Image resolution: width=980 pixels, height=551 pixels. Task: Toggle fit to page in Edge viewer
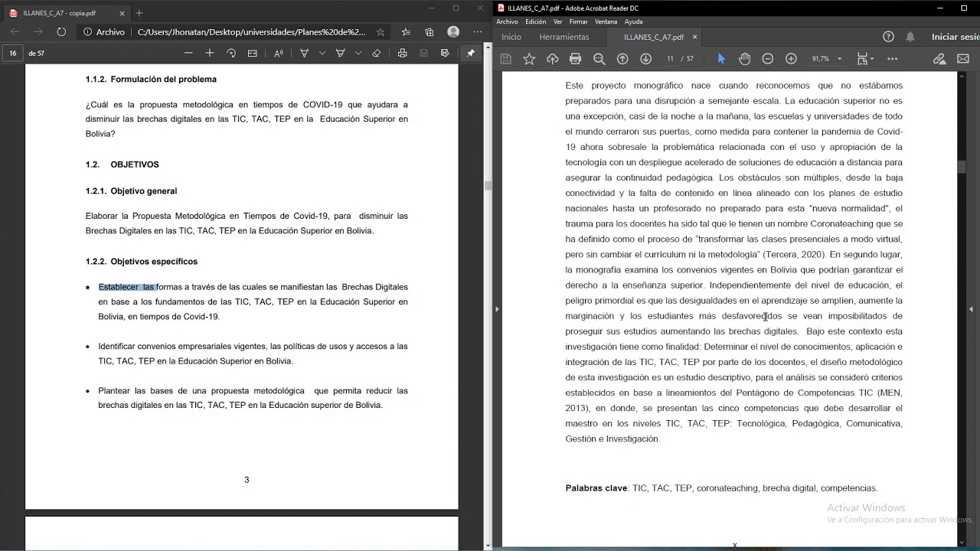pos(253,54)
